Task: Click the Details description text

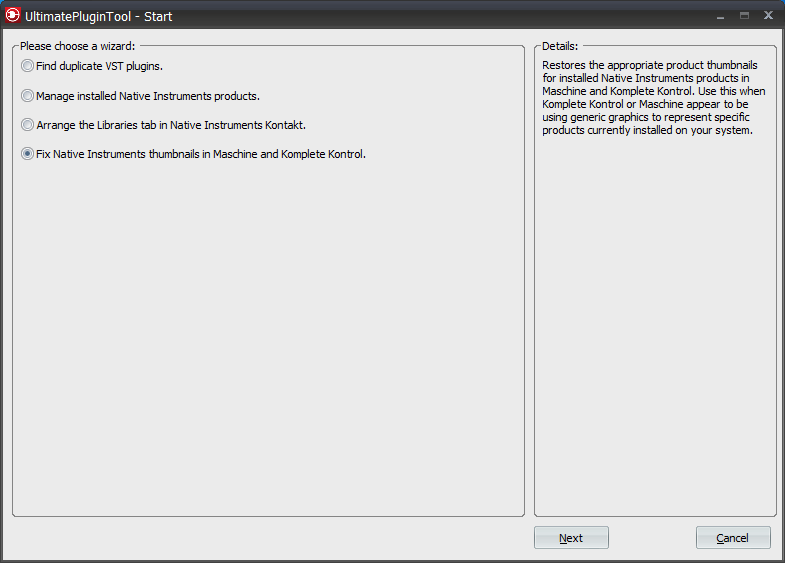Action: click(x=653, y=98)
